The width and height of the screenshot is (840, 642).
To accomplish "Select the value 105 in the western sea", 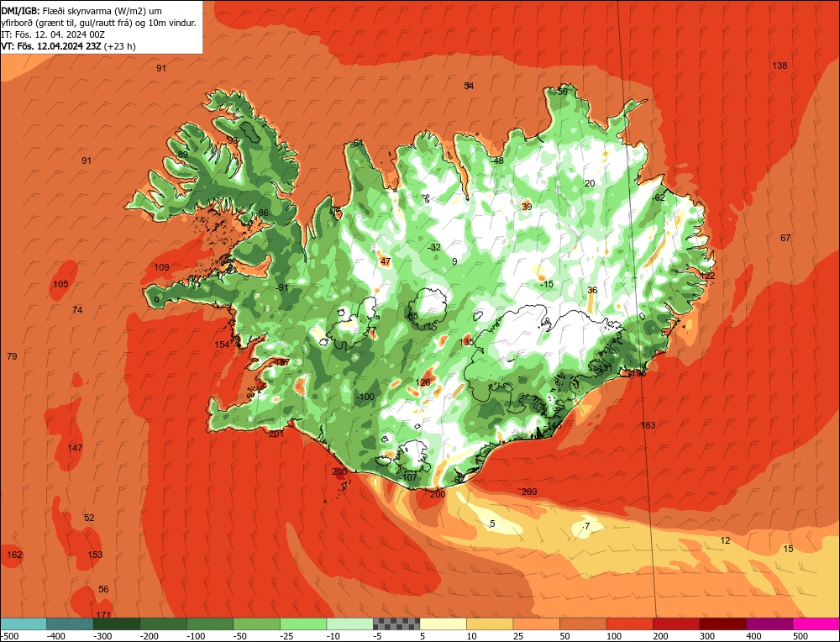I will point(60,284).
